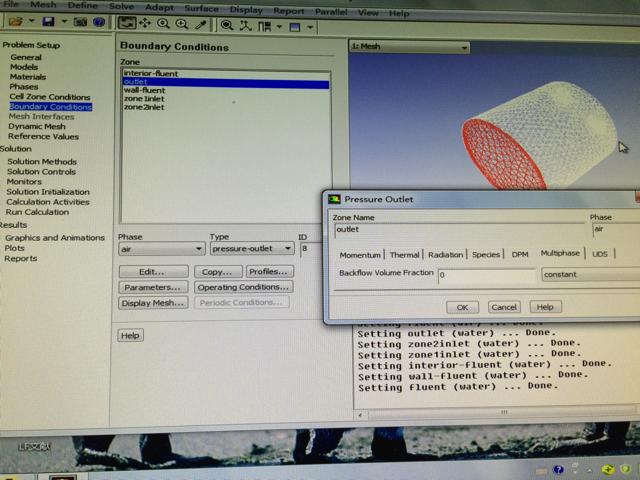Select Reference Values in navigation tree
The height and width of the screenshot is (480, 640).
(x=43, y=136)
